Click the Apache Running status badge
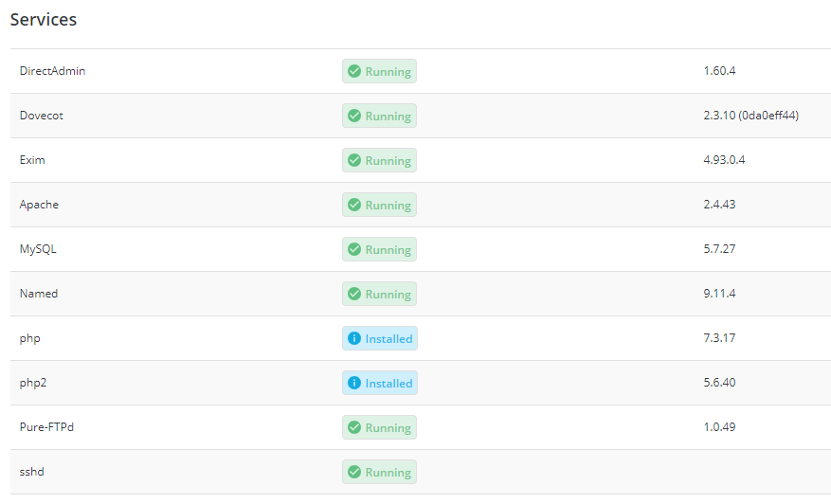 click(x=379, y=205)
